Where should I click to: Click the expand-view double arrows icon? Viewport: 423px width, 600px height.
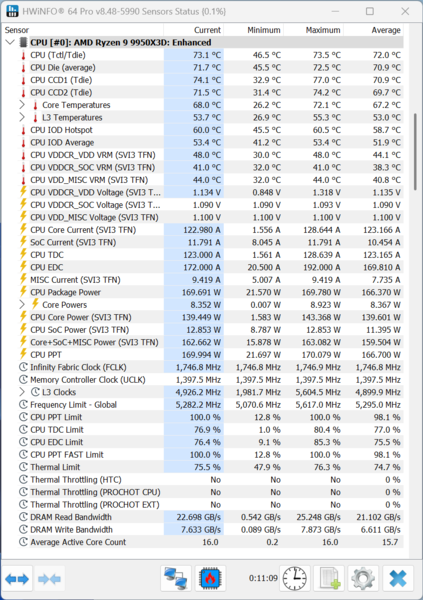pyautogui.click(x=17, y=579)
